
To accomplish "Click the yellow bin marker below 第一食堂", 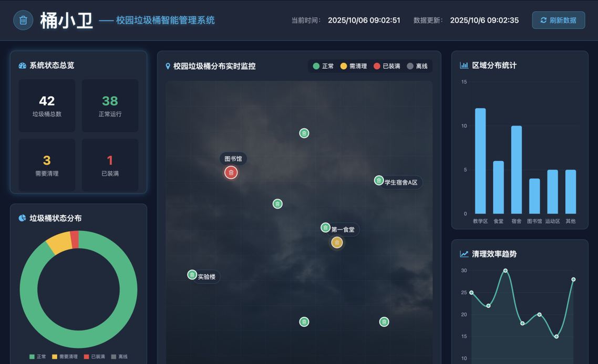I will (337, 242).
